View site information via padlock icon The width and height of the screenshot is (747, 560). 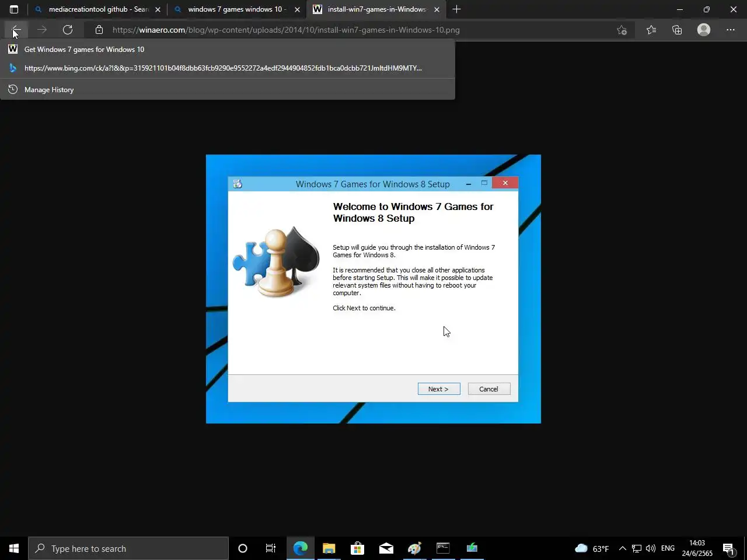pos(99,30)
